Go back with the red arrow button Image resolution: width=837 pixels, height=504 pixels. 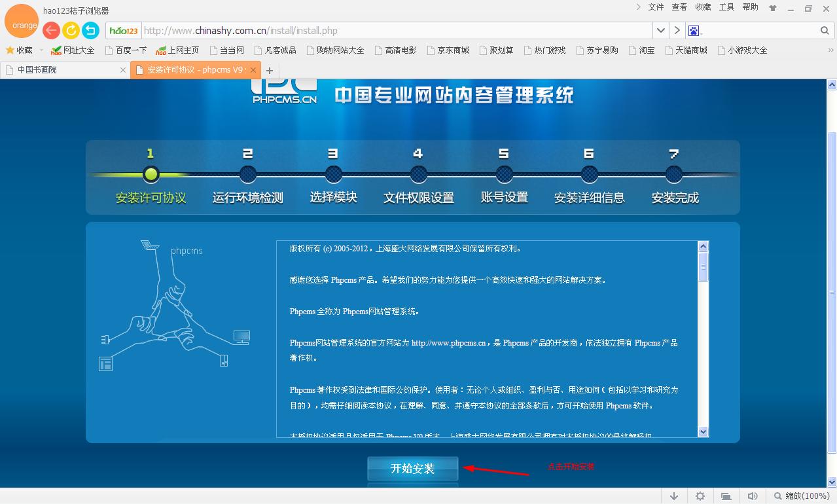click(51, 30)
